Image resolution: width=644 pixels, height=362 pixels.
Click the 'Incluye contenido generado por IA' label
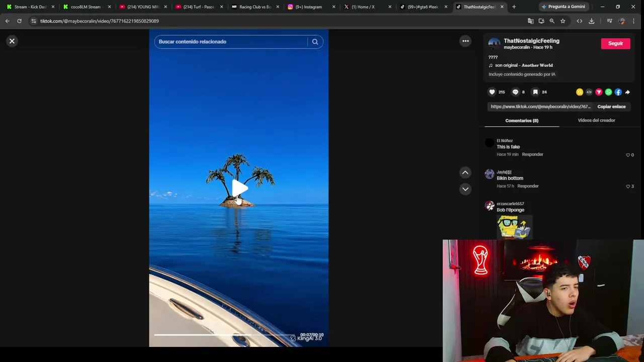tap(522, 74)
